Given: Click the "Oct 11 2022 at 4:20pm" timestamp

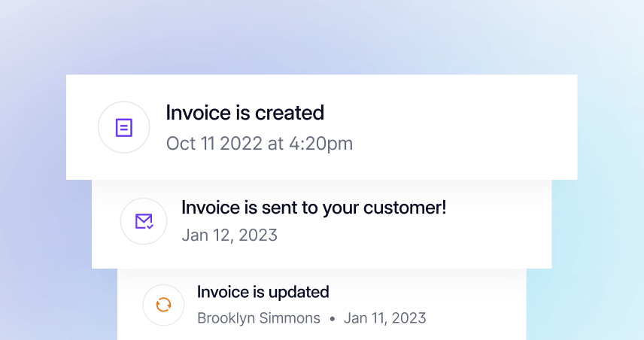Looking at the screenshot, I should [259, 143].
